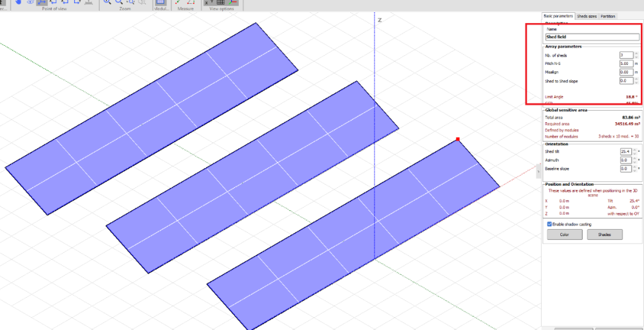Increase the Shed tilt value
The height and width of the screenshot is (330, 644).
[636, 149]
